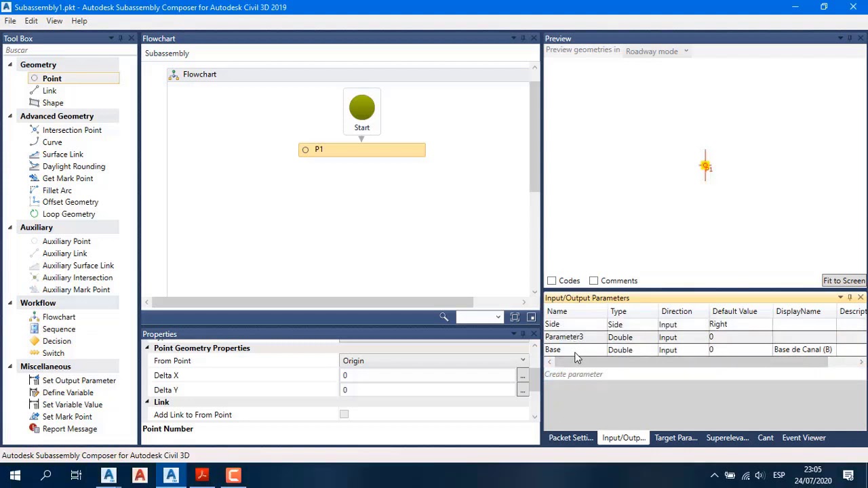Open Windows taskbar search
868x488 pixels.
tap(46, 476)
